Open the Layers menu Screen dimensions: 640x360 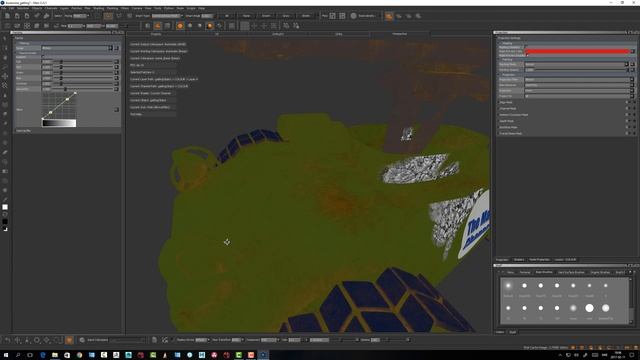(x=64, y=8)
